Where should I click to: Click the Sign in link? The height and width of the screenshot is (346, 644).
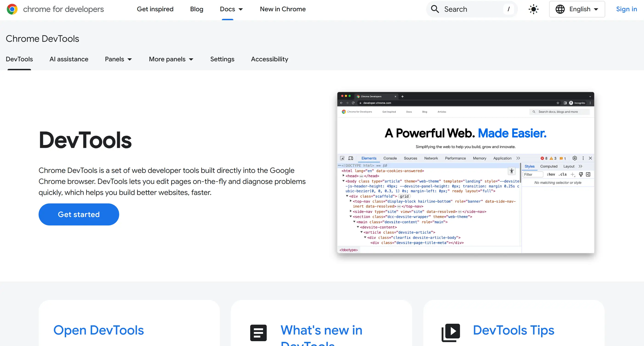pos(627,9)
